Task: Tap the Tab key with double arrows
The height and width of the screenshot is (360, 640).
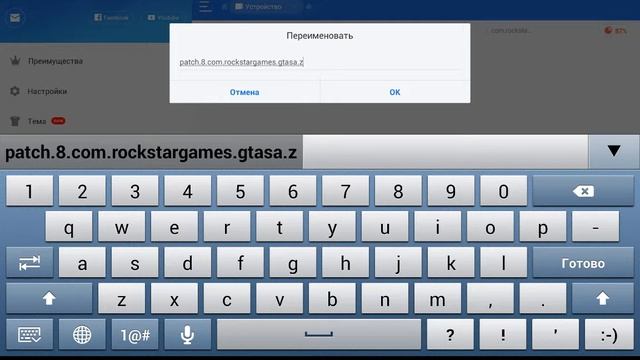Action: tap(29, 263)
